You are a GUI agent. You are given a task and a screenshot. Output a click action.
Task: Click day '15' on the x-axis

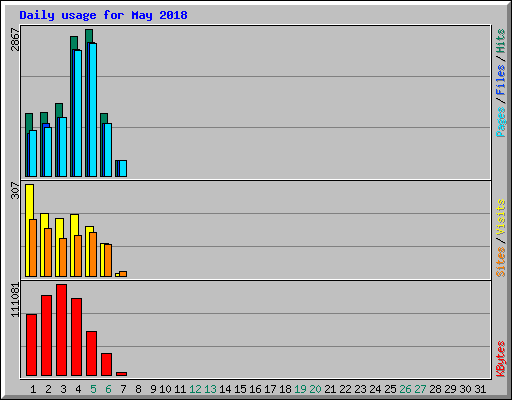pyautogui.click(x=240, y=389)
